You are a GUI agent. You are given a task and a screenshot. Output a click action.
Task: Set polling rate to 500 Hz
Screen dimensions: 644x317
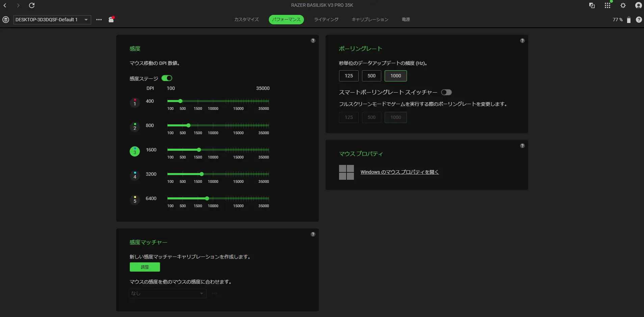click(x=371, y=76)
